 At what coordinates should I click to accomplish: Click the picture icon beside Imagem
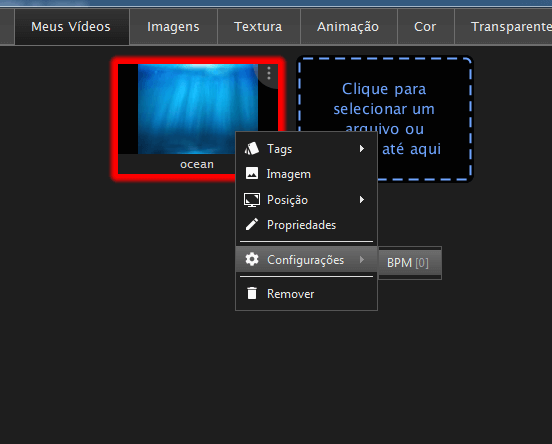252,173
